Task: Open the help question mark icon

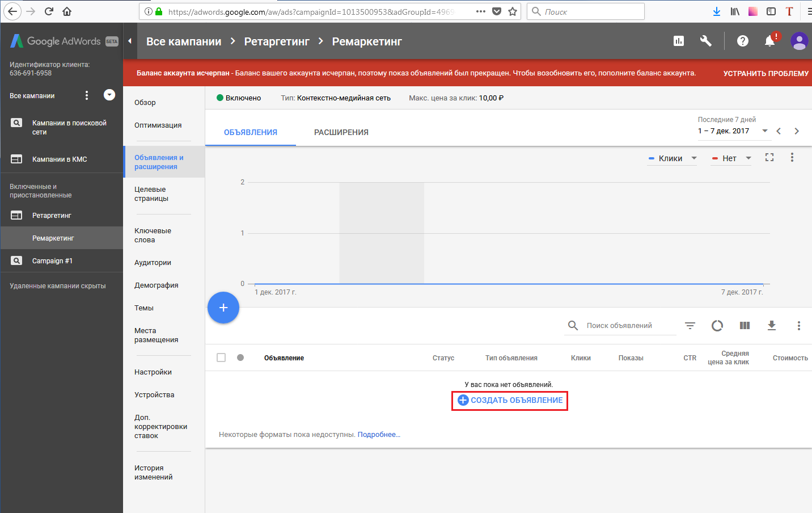Action: (x=743, y=41)
